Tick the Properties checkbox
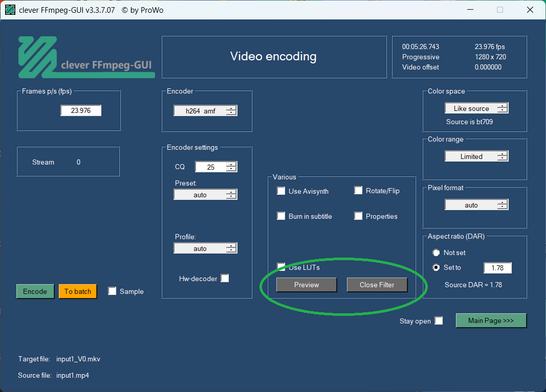This screenshot has width=546, height=392. pyautogui.click(x=358, y=216)
